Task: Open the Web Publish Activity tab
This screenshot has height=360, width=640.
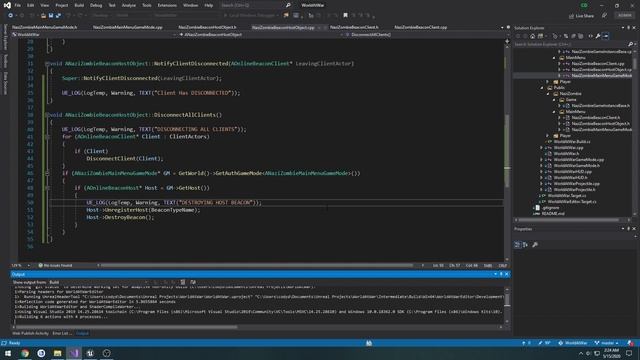Action: click(x=30, y=333)
